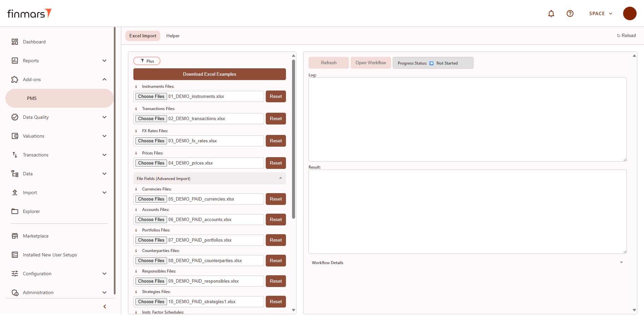
Task: Click Download Excel Examples button
Action: pos(210,74)
